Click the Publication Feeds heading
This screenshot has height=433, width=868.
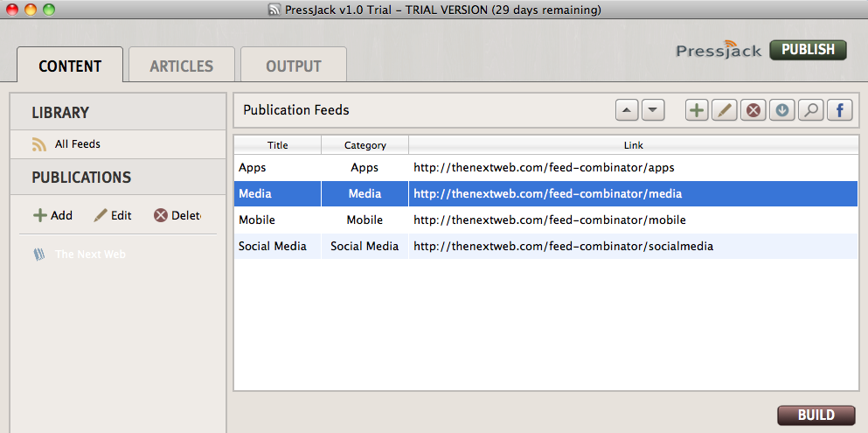pos(296,110)
